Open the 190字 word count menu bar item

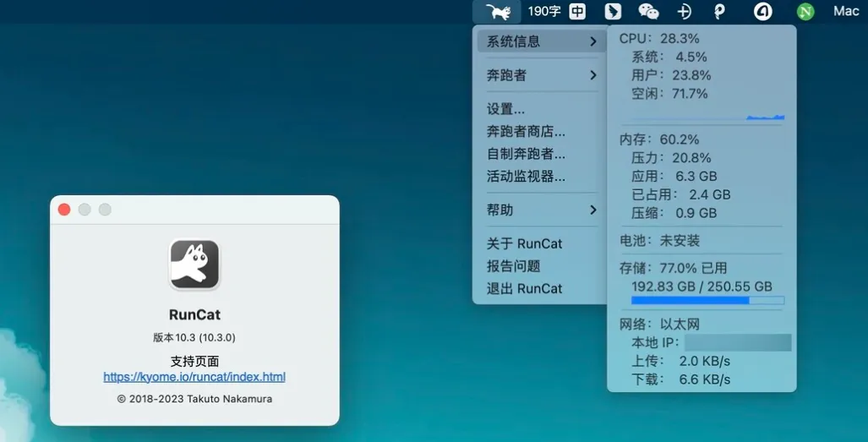click(x=544, y=11)
